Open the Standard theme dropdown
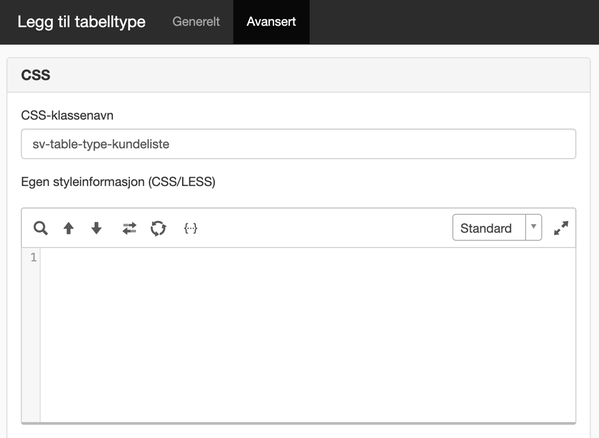Screen dimensions: 599x438 point(497,228)
